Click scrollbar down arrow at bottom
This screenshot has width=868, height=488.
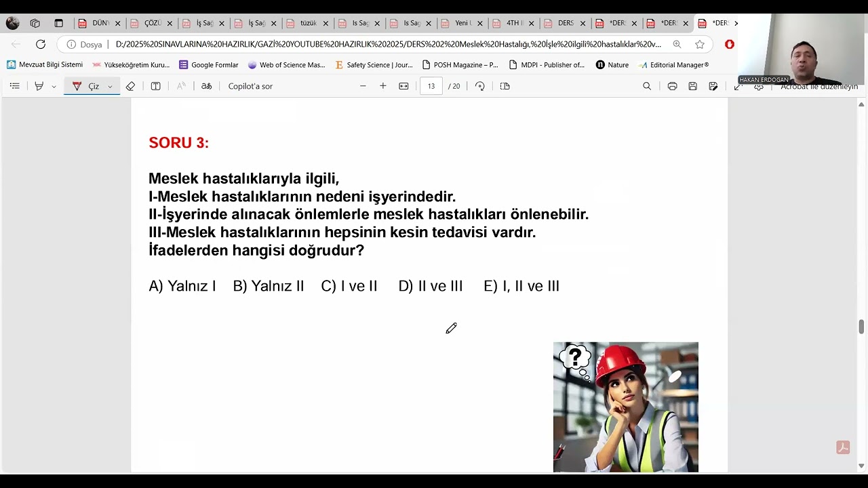point(862,466)
